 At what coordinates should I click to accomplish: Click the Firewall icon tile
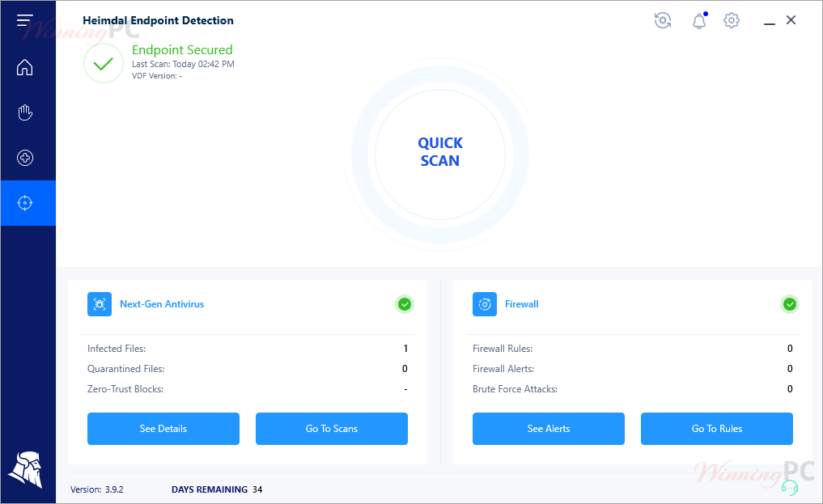(485, 304)
